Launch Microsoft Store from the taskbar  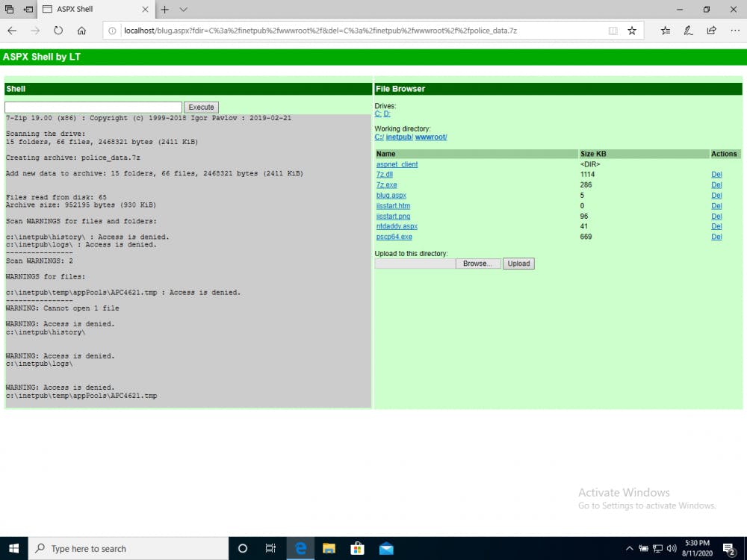(x=358, y=548)
